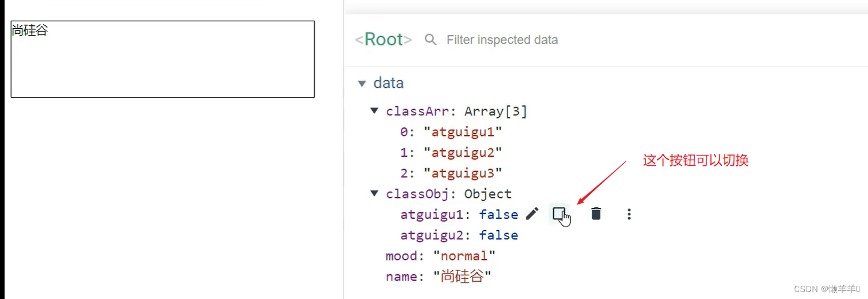Focus the Filter inspected data field
Screen dimensions: 868x299
click(502, 40)
